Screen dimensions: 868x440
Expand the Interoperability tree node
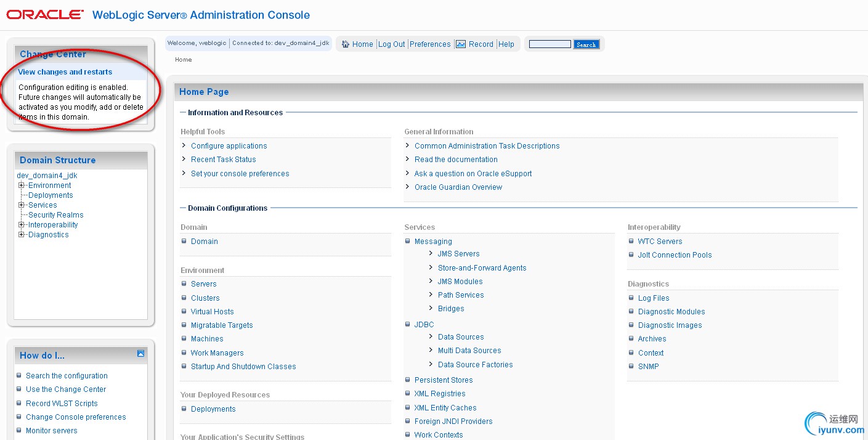pos(22,225)
